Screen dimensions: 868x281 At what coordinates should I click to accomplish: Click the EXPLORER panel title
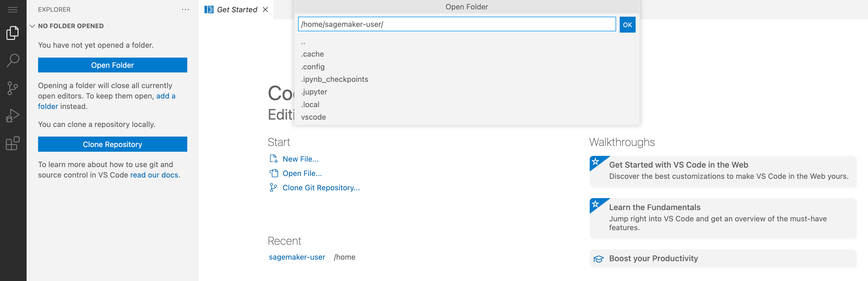[54, 9]
